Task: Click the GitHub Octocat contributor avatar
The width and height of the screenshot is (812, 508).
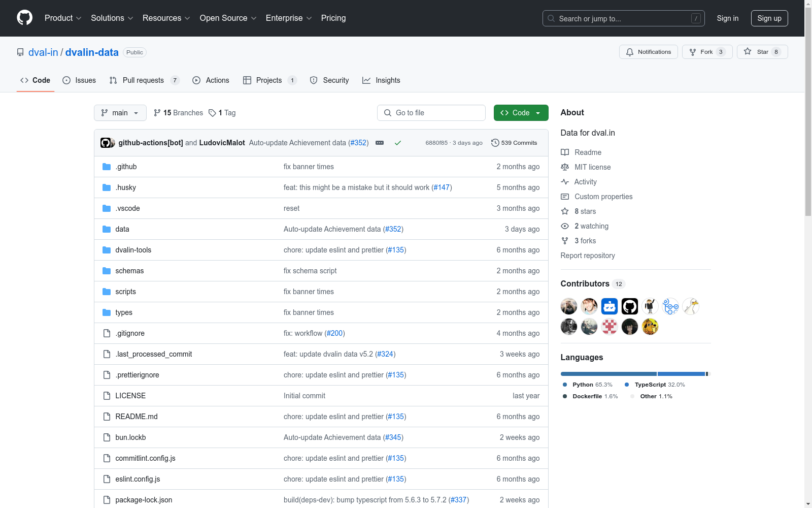Action: click(630, 306)
